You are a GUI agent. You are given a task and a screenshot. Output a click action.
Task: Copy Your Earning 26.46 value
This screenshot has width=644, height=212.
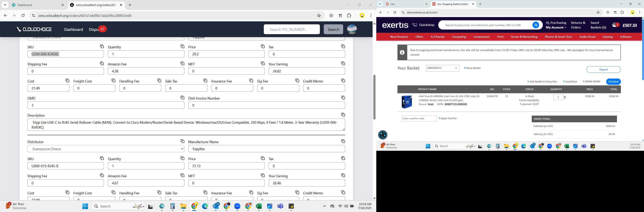point(343,175)
